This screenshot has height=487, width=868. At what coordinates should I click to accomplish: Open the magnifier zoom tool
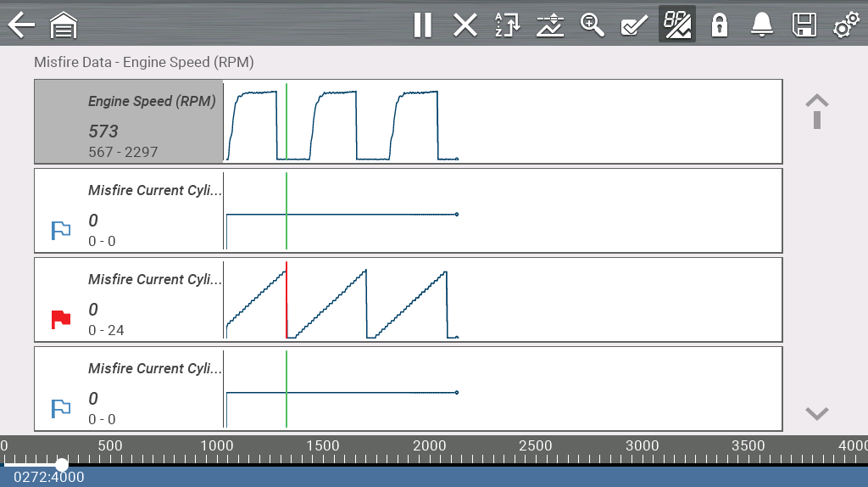click(593, 25)
